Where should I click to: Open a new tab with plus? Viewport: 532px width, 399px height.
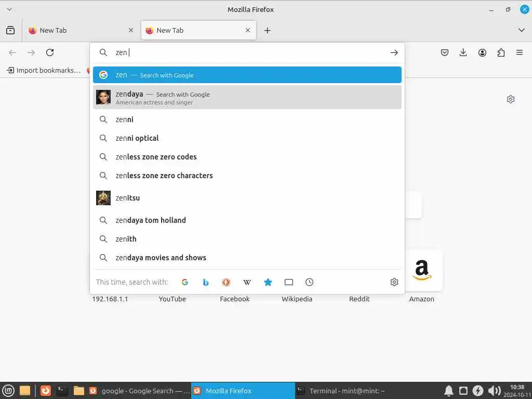tap(268, 30)
